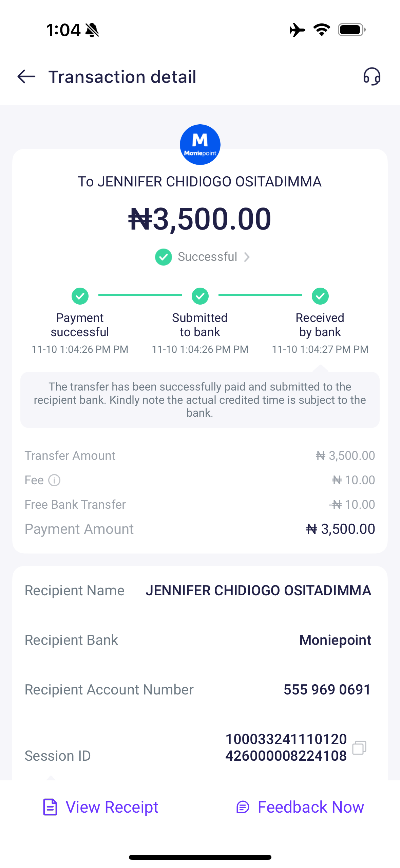Click the Fee info icon
This screenshot has height=868, width=400.
pos(54,480)
